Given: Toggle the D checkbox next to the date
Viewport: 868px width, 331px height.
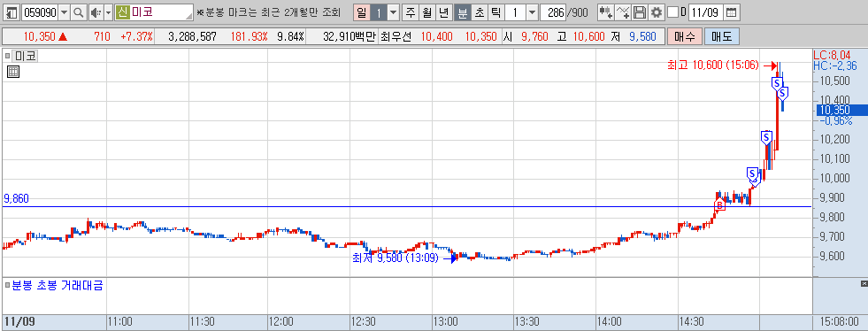Looking at the screenshot, I should click(x=672, y=12).
